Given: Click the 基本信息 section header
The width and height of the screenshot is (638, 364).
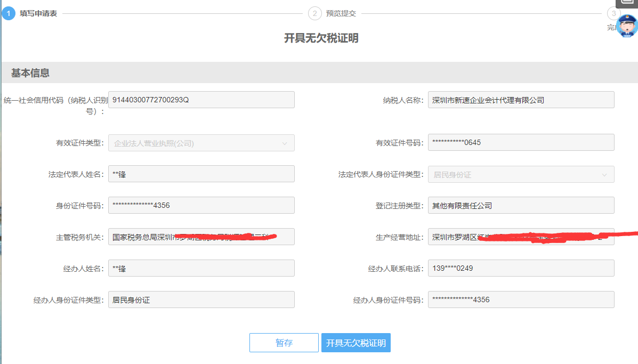Looking at the screenshot, I should (x=30, y=73).
